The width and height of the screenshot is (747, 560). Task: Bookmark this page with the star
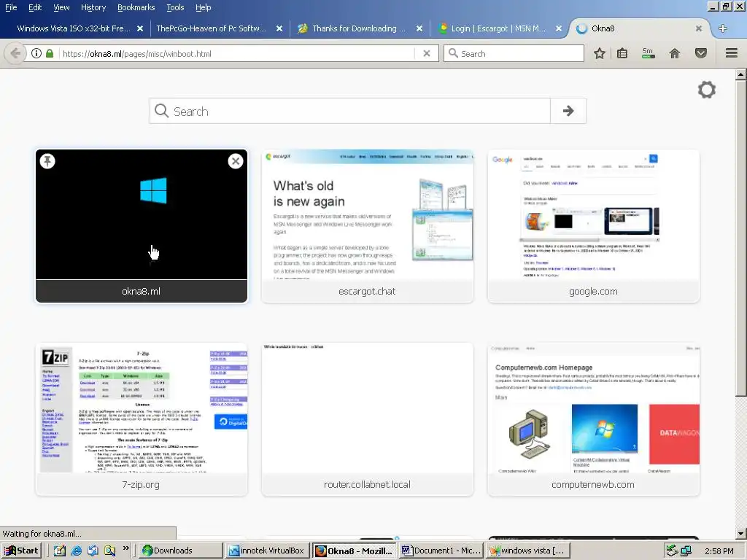600,53
